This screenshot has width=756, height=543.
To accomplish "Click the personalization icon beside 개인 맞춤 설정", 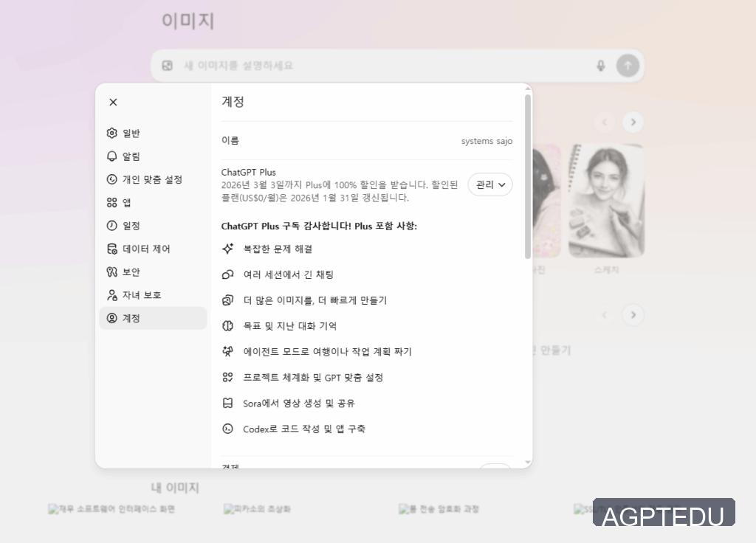I will (x=112, y=179).
